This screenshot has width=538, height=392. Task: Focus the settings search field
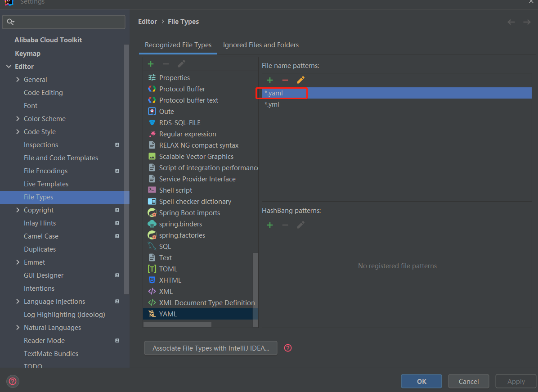click(64, 22)
